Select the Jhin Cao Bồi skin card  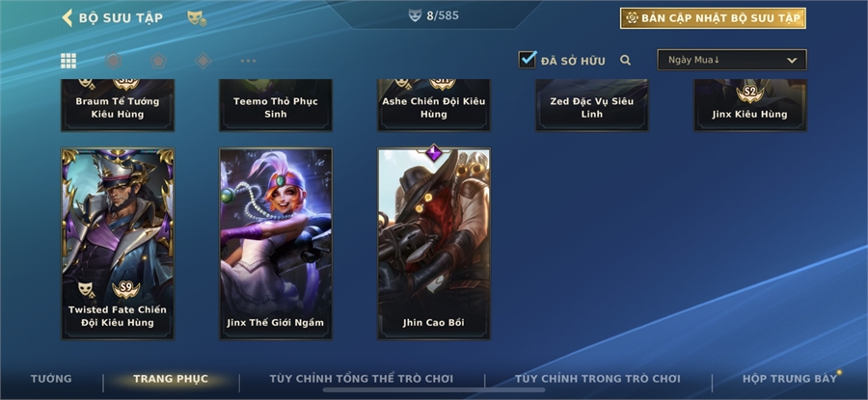pos(434,244)
